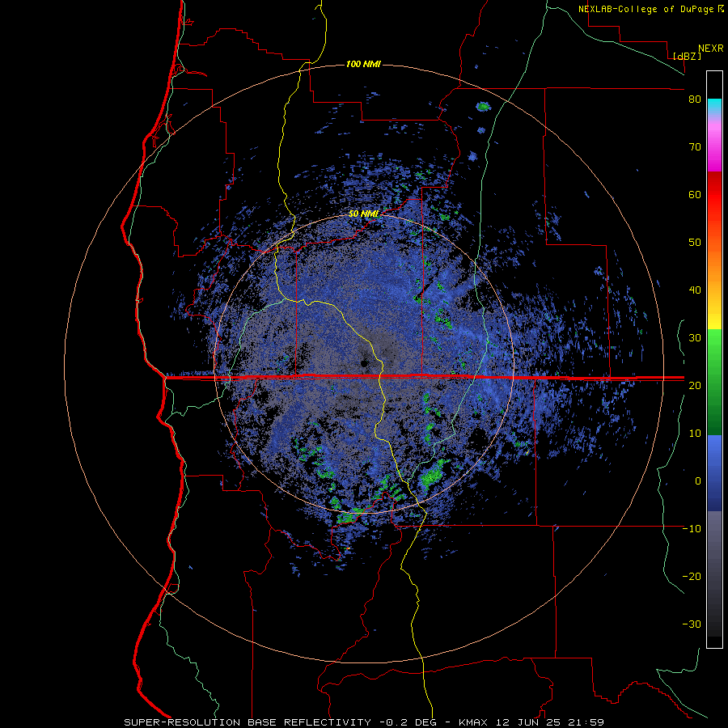Click the black radar site dot at center

(x=365, y=363)
